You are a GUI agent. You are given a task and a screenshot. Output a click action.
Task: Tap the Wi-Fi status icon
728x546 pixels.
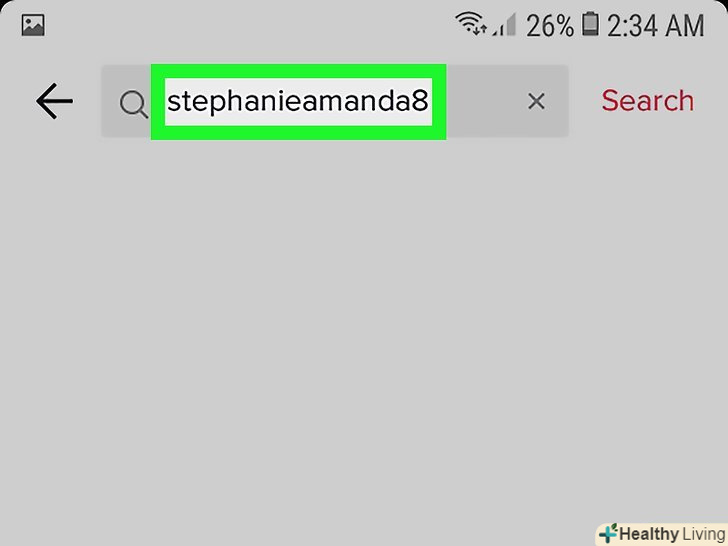pyautogui.click(x=471, y=23)
